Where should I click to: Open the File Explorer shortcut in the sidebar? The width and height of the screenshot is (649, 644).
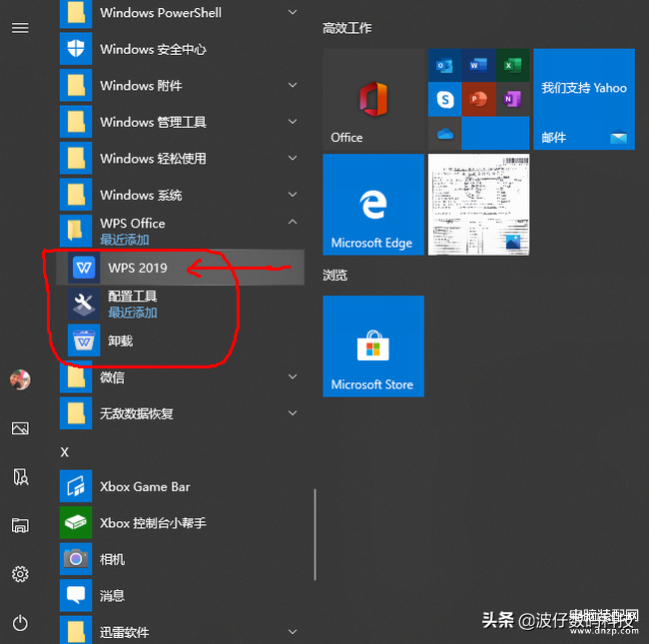20,525
